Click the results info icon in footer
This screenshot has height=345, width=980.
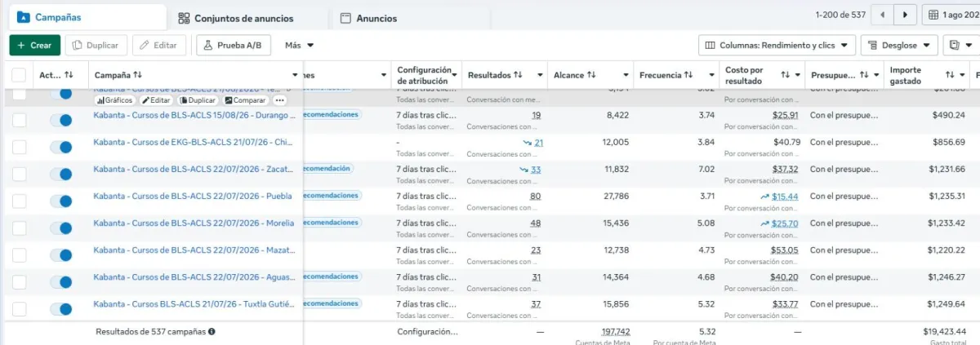point(212,332)
